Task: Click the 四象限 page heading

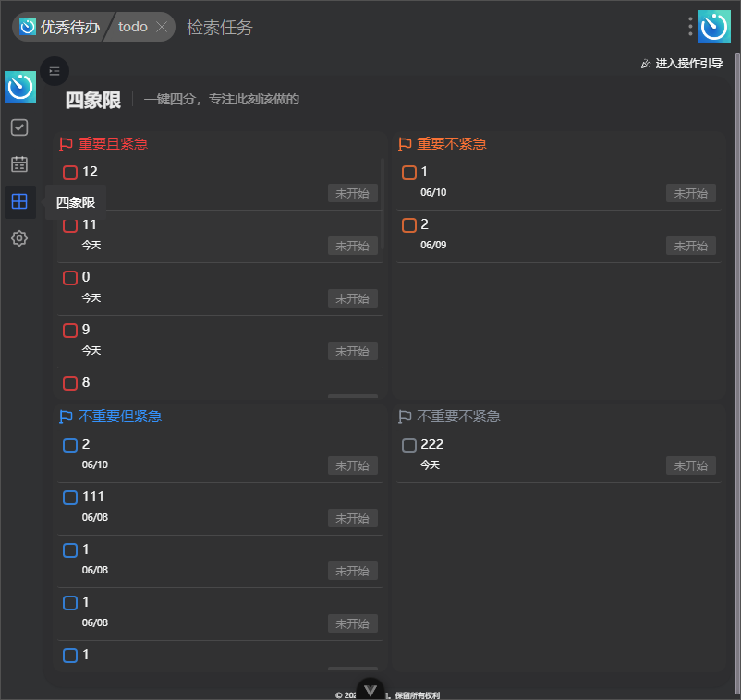Action: tap(93, 100)
